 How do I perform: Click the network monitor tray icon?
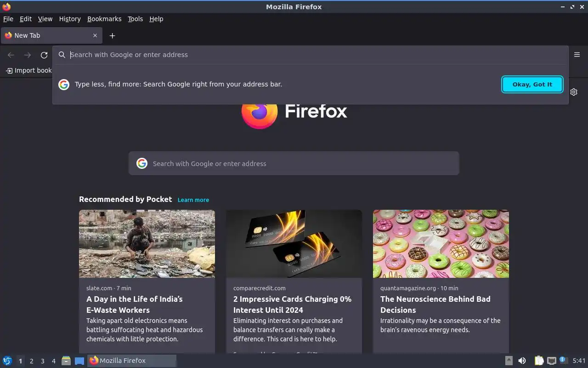(x=552, y=361)
